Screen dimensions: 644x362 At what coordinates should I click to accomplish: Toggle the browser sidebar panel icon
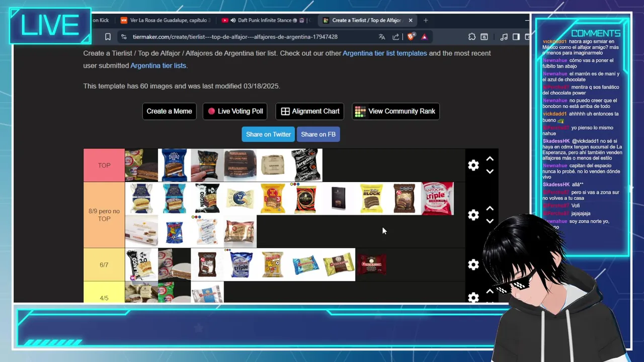coord(516,37)
